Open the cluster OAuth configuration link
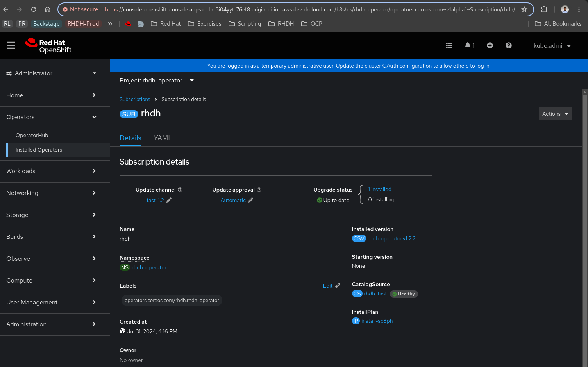Viewport: 588px width, 367px height. pyautogui.click(x=398, y=66)
